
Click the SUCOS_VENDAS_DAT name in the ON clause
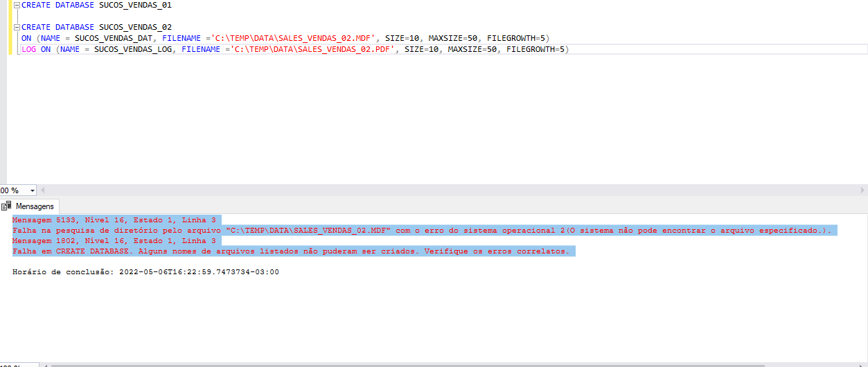tap(114, 38)
